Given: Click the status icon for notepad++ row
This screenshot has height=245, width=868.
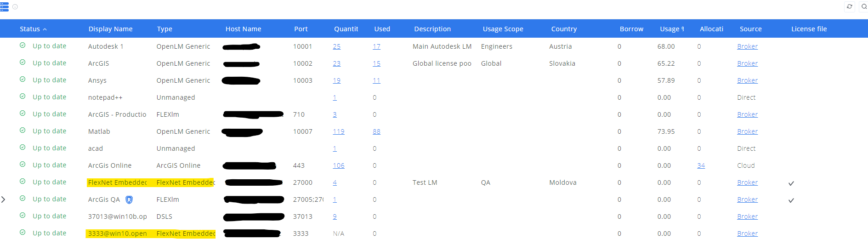Looking at the screenshot, I should [23, 97].
